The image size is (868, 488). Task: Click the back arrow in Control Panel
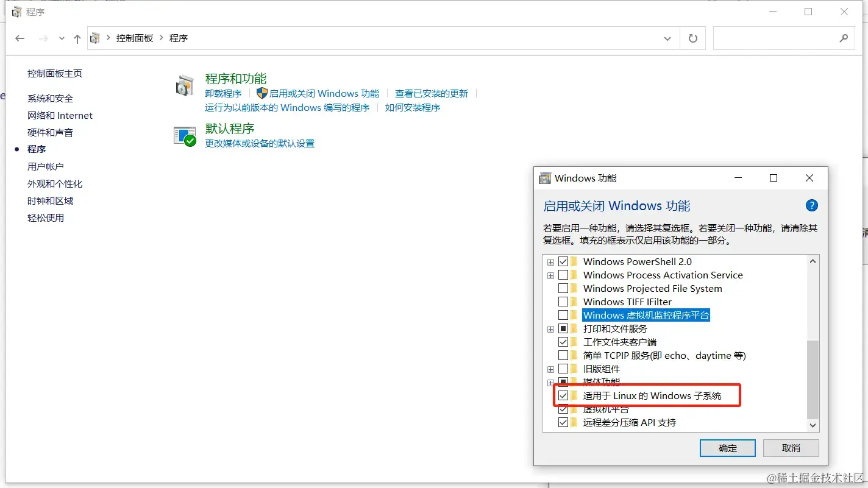(20, 38)
